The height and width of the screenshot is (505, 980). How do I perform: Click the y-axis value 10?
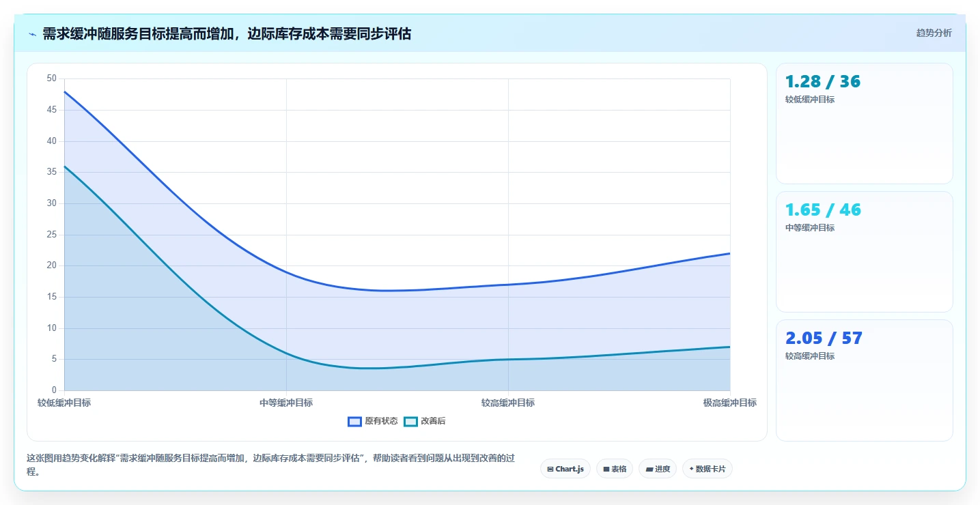click(x=52, y=328)
